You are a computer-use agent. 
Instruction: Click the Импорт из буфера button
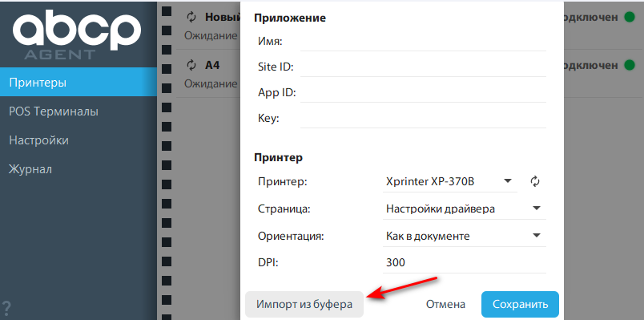[304, 305]
